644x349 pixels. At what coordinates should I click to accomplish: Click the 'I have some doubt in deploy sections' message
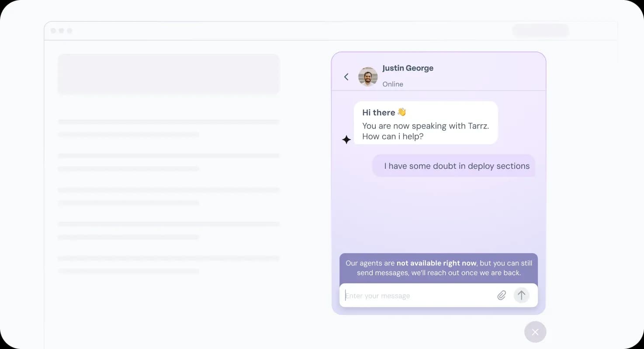coord(457,166)
